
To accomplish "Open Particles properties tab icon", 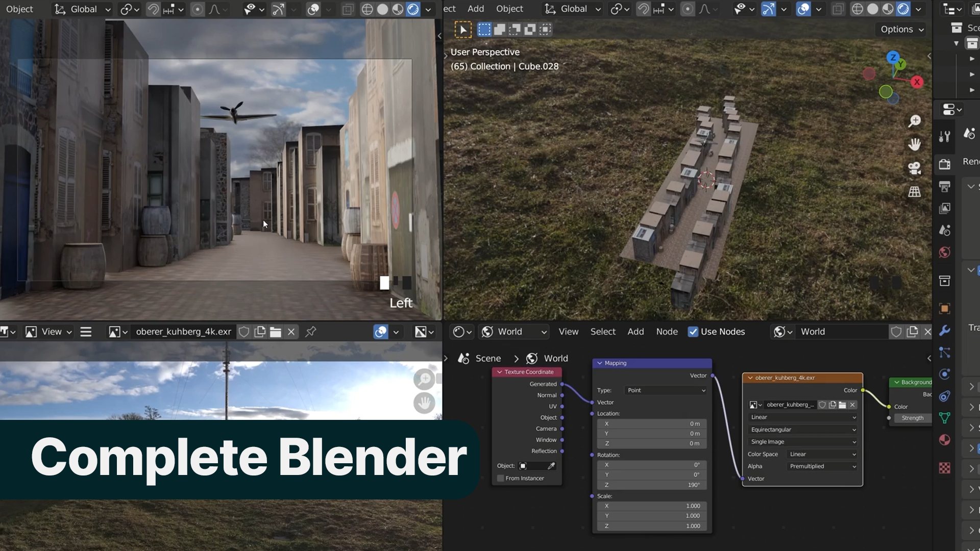I will 945,352.
